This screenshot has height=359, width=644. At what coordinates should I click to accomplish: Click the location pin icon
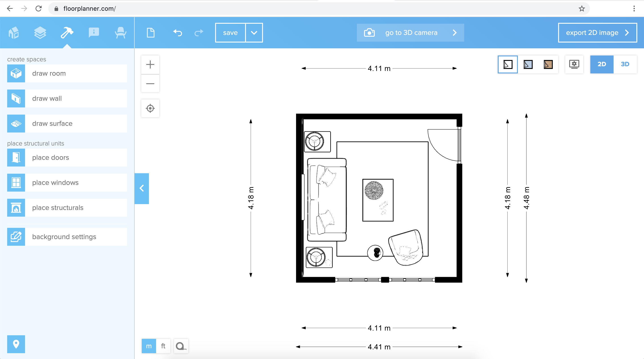pyautogui.click(x=16, y=344)
